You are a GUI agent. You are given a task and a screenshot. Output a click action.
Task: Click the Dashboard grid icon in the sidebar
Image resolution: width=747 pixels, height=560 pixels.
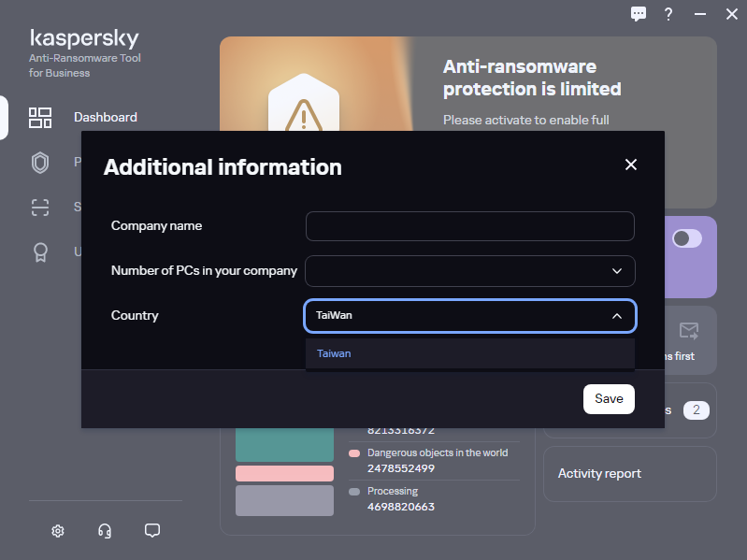40,118
